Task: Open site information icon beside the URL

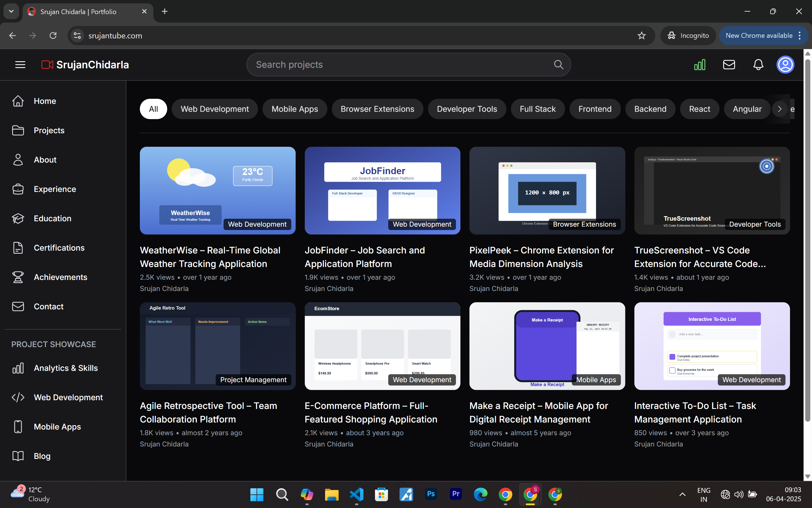Action: [77, 36]
